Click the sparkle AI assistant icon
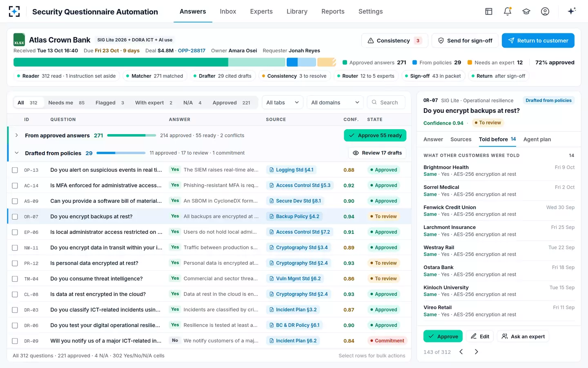 (x=572, y=11)
